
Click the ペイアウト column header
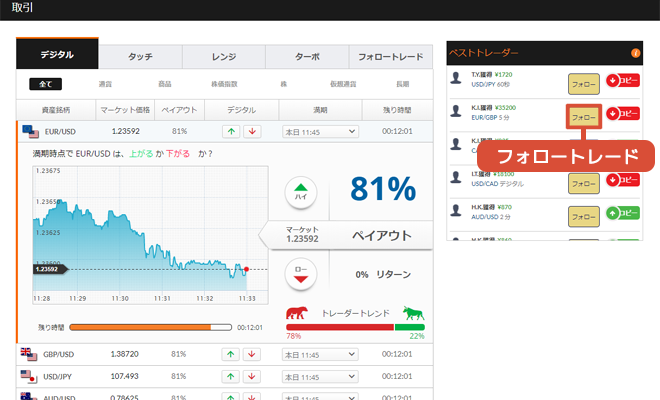coord(179,110)
